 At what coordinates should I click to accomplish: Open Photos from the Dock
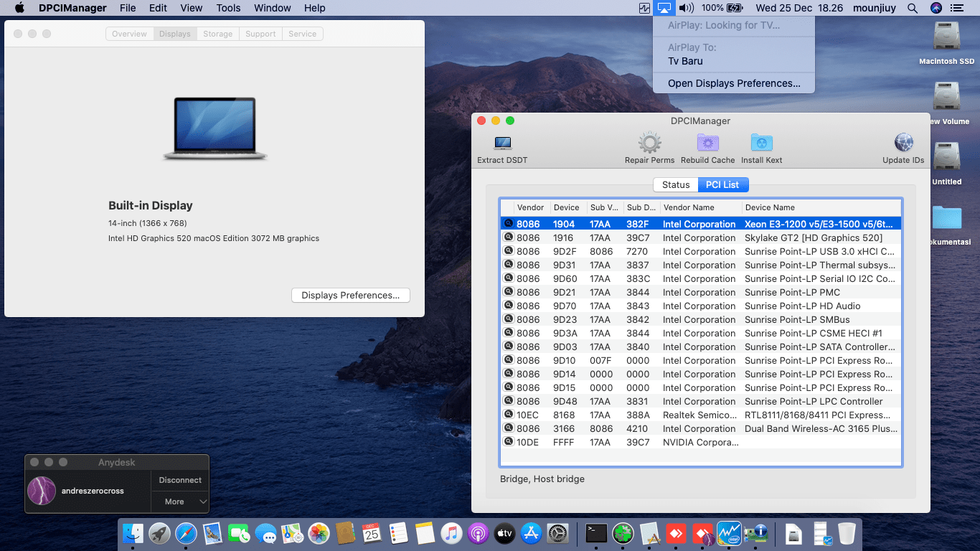tap(319, 533)
